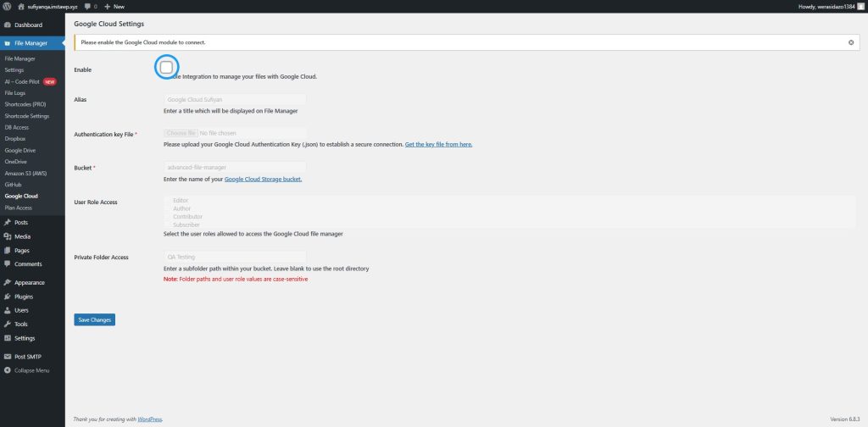Click the Save Changes button
This screenshot has width=868, height=427.
coord(94,319)
